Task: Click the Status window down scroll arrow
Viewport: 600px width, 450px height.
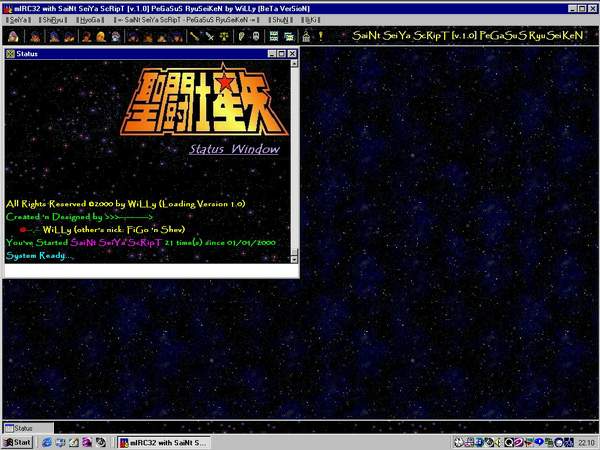Action: coord(294,259)
